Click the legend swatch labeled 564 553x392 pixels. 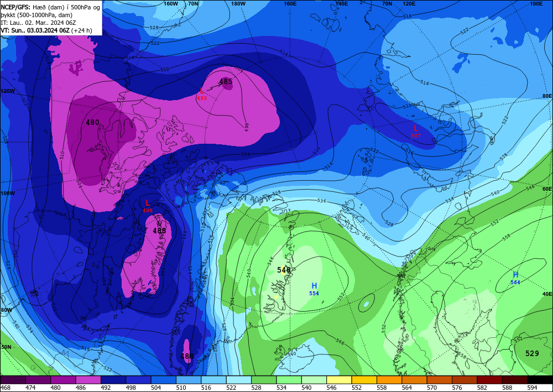tap(414, 380)
